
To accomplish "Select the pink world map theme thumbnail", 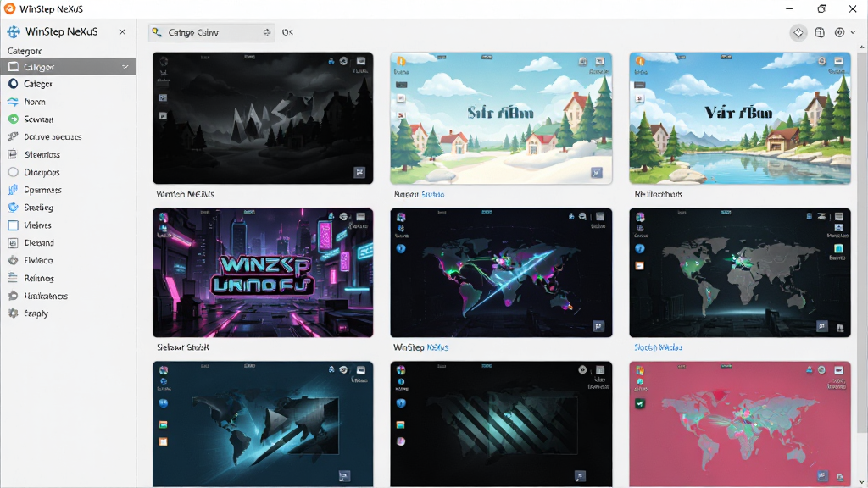I will tap(739, 424).
